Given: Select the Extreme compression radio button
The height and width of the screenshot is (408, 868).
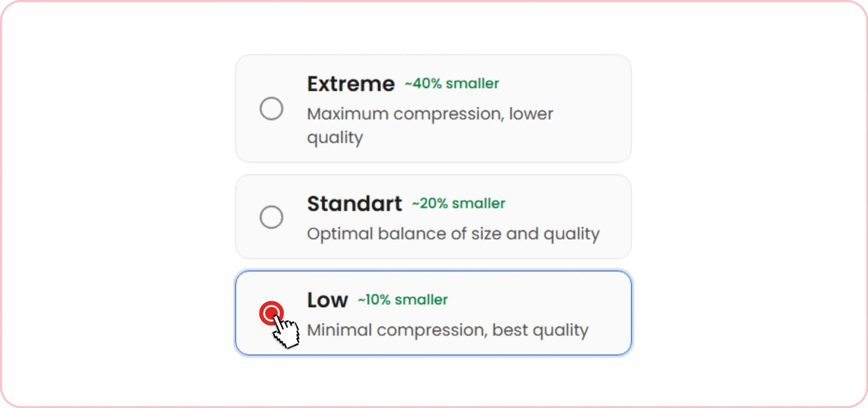Looking at the screenshot, I should click(271, 109).
